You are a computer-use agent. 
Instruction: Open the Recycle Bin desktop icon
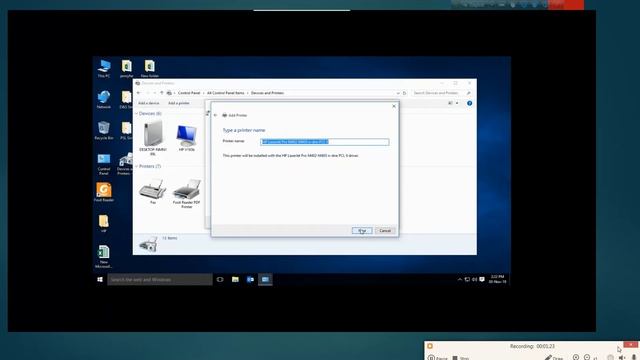(104, 130)
